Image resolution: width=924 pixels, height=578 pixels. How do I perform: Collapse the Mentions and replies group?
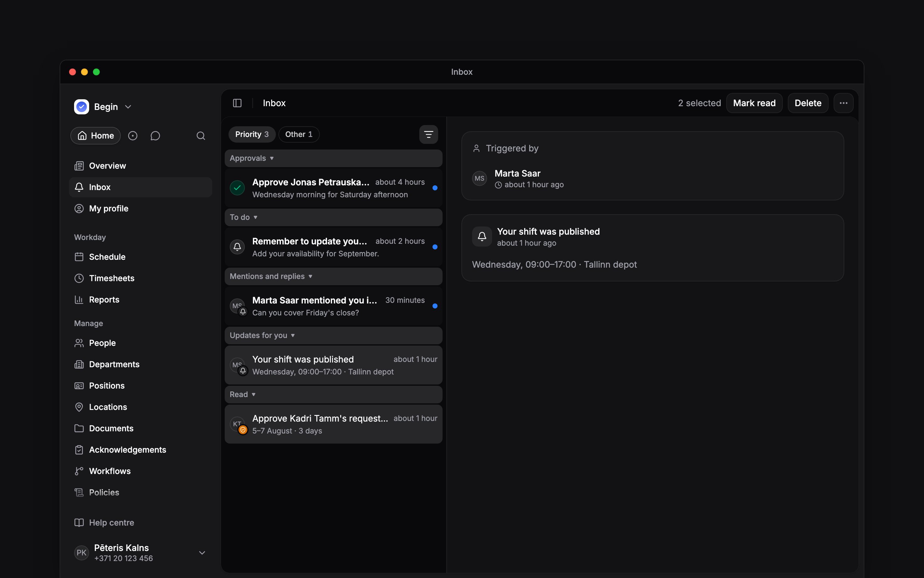coord(333,276)
